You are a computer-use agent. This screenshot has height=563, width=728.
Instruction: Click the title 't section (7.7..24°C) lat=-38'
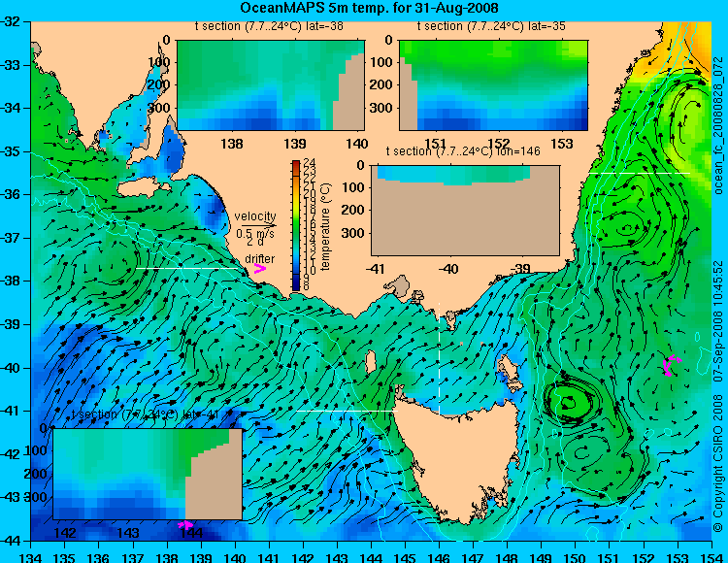(269, 26)
